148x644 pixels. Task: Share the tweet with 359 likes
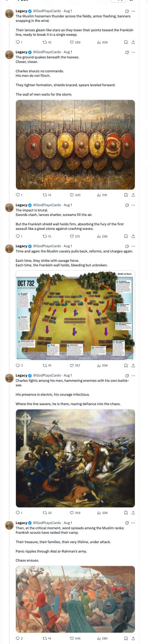point(133,513)
